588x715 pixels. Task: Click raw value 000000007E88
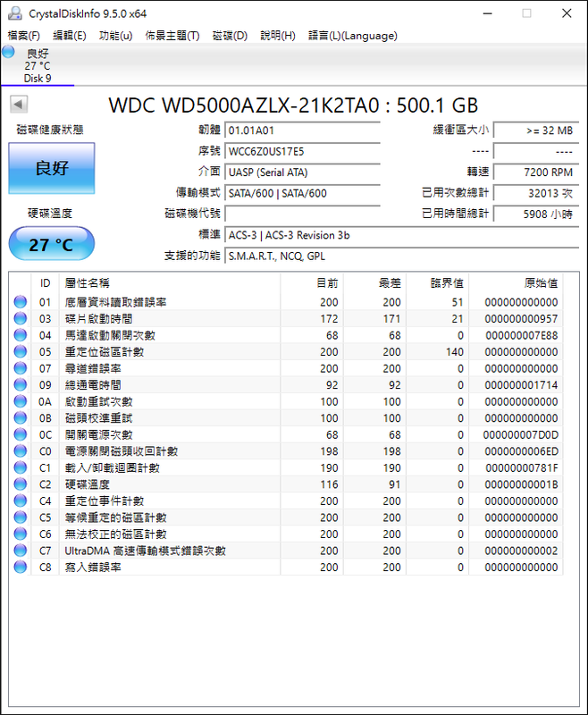[522, 335]
